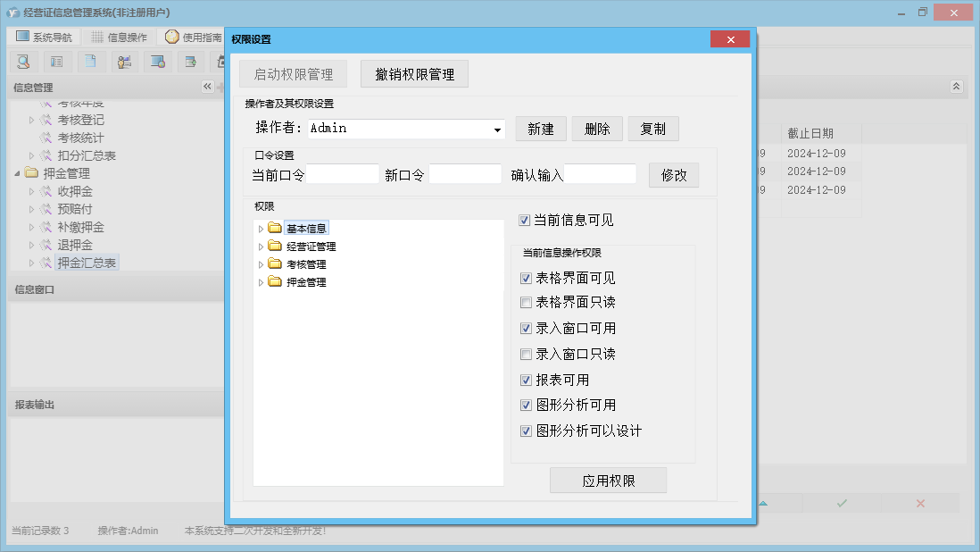Viewport: 980px width, 552px height.
Task: Click the 新口令 input field
Action: [x=465, y=174]
